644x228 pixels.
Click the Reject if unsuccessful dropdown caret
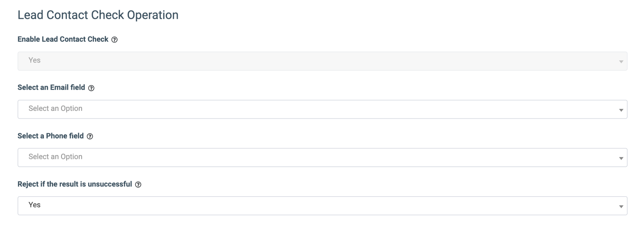(621, 206)
